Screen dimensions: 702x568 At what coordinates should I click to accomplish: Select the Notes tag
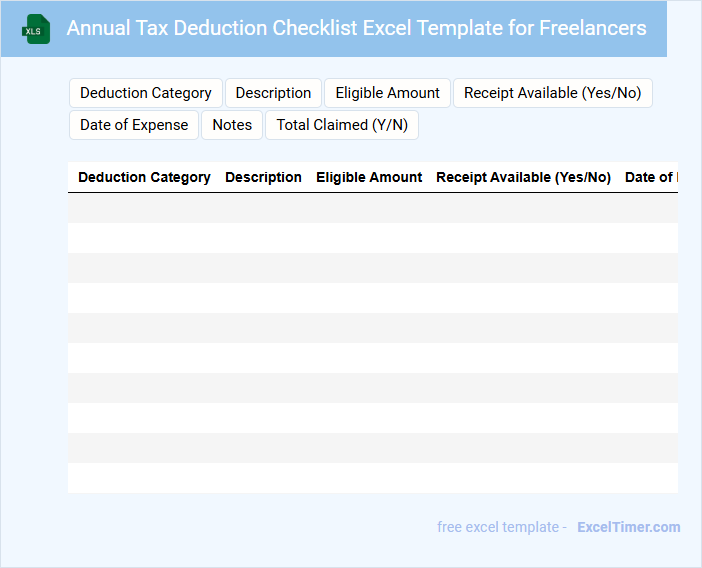[x=232, y=125]
